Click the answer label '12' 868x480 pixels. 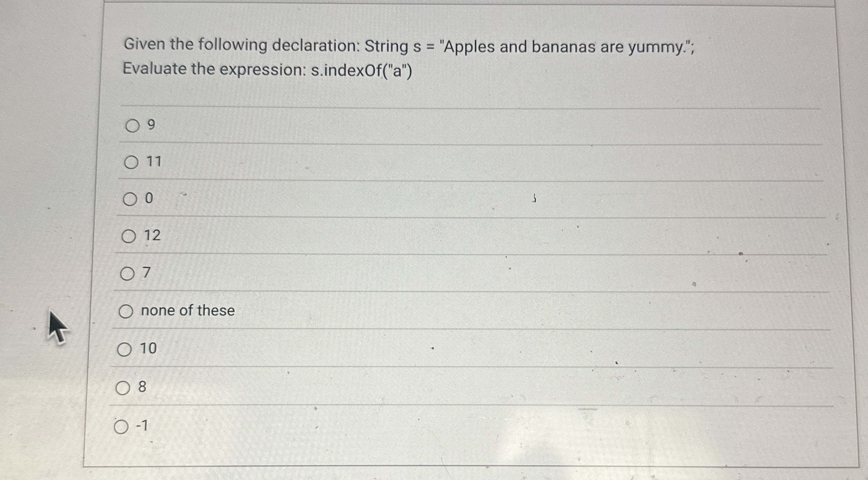click(x=152, y=236)
